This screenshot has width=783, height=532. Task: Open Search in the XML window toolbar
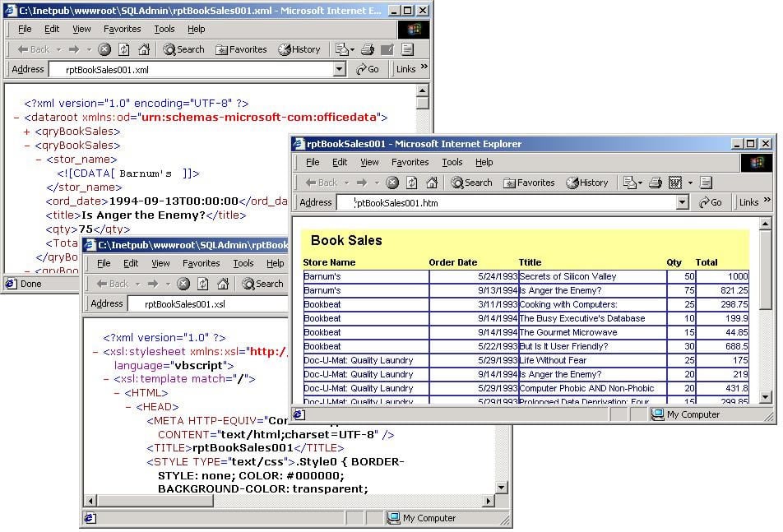tap(183, 49)
